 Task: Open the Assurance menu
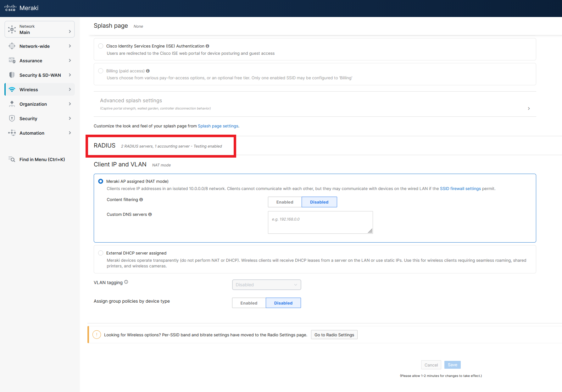pyautogui.click(x=40, y=60)
